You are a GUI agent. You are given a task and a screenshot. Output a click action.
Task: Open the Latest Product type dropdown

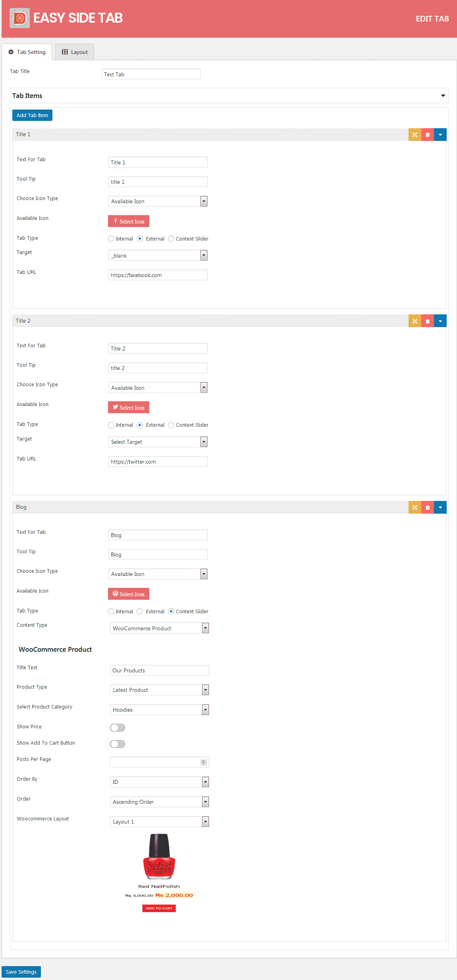pos(159,690)
